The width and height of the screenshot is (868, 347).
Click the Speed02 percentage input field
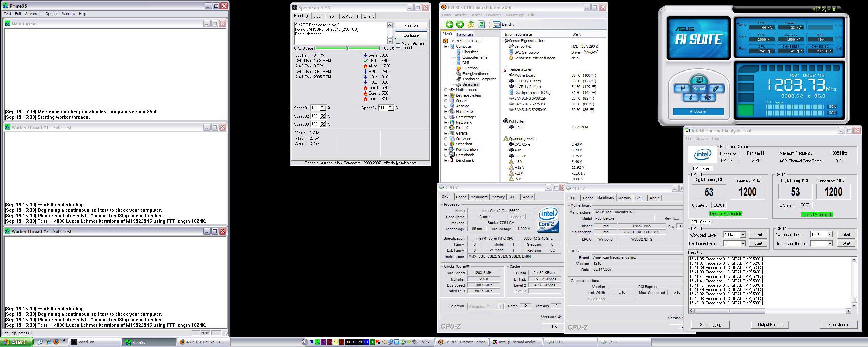[315, 116]
